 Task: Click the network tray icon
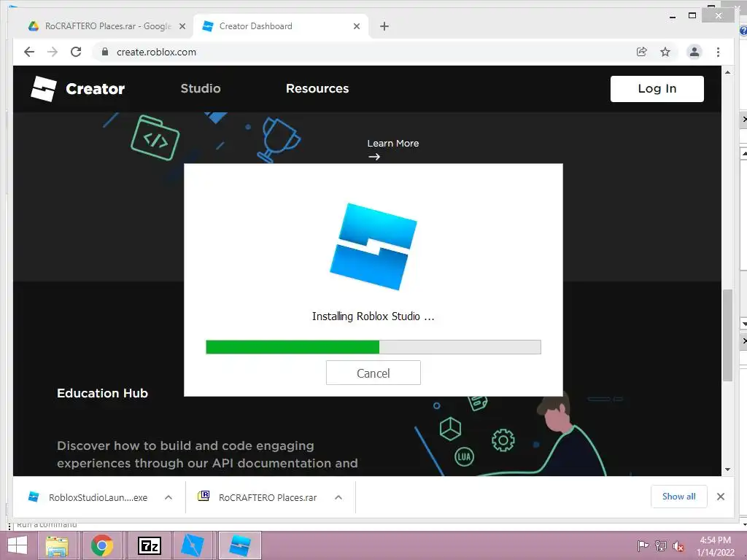point(661,545)
